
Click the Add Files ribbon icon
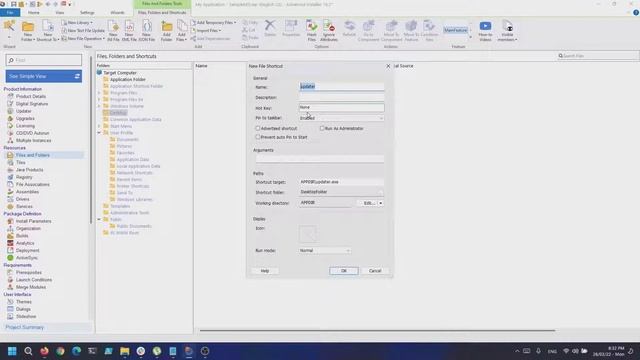coord(182,31)
